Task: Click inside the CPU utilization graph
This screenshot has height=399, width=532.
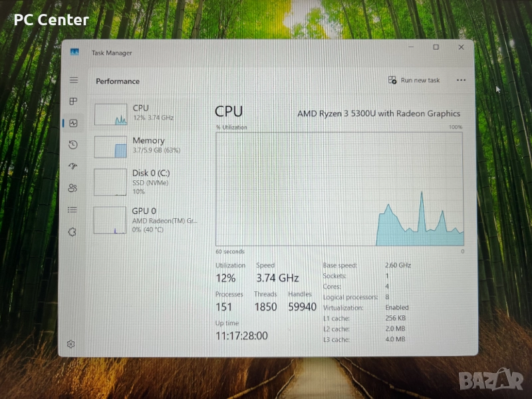Action: tap(339, 189)
